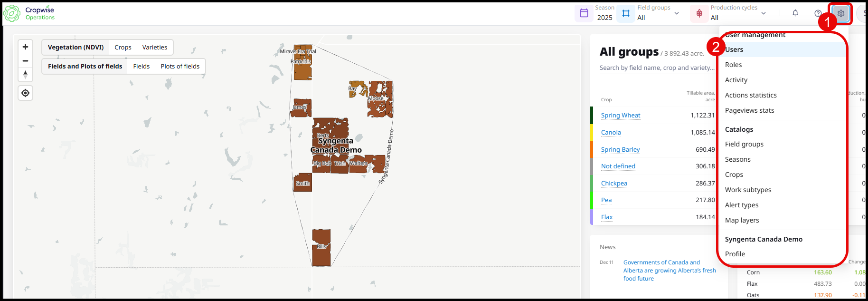Image resolution: width=868 pixels, height=301 pixels.
Task: Open the Spring Wheat crop link
Action: [x=620, y=116]
